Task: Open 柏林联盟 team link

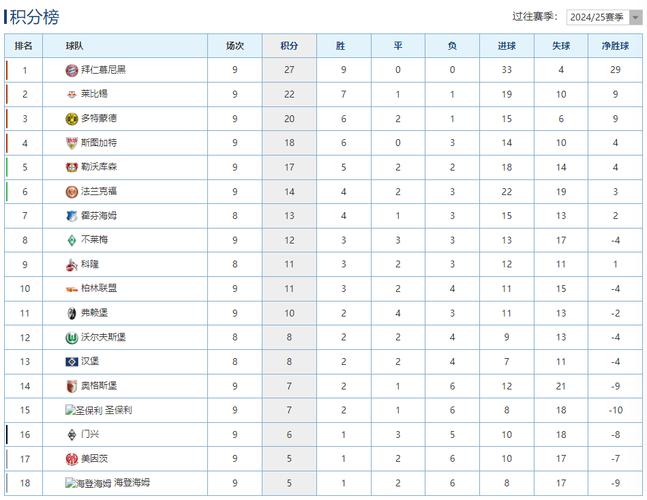Action: (x=98, y=288)
